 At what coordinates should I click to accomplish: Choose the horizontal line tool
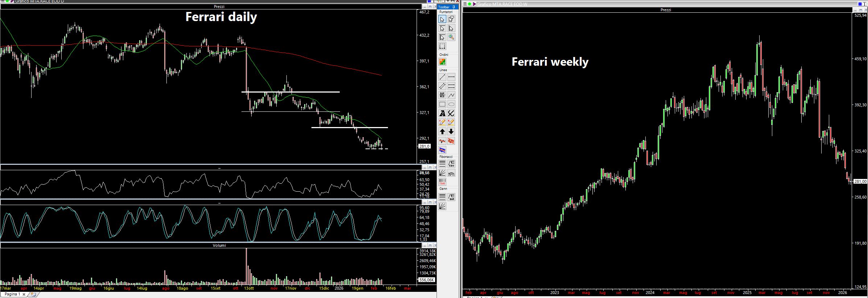point(451,77)
